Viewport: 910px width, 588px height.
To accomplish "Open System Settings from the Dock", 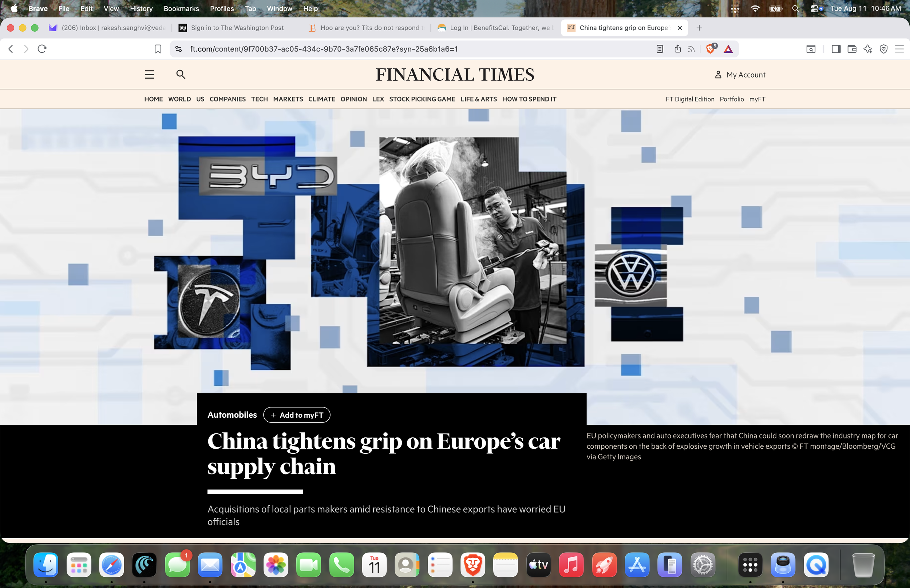I will pyautogui.click(x=703, y=564).
